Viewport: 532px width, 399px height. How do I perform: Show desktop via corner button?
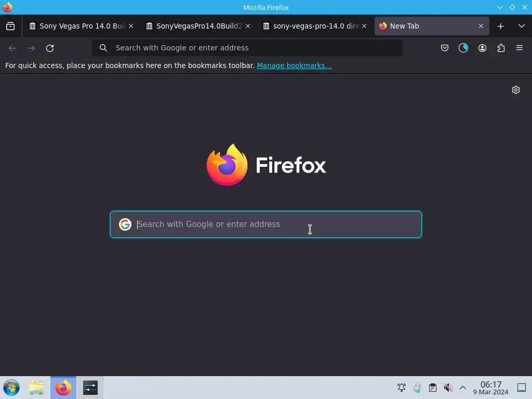pos(522,388)
